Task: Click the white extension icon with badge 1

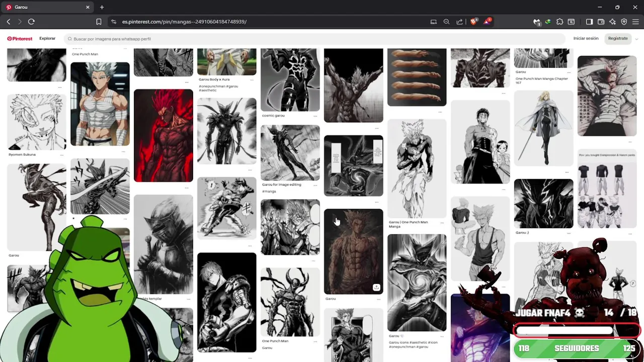Action: click(537, 22)
